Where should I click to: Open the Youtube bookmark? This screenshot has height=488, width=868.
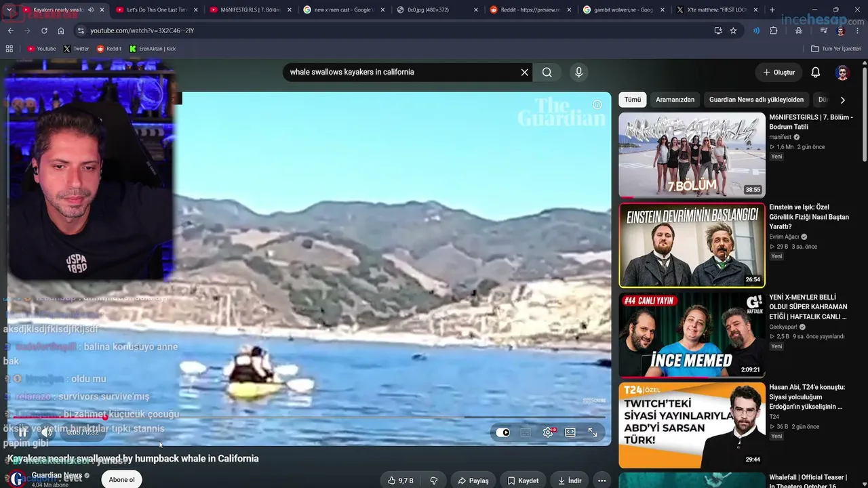(x=41, y=49)
